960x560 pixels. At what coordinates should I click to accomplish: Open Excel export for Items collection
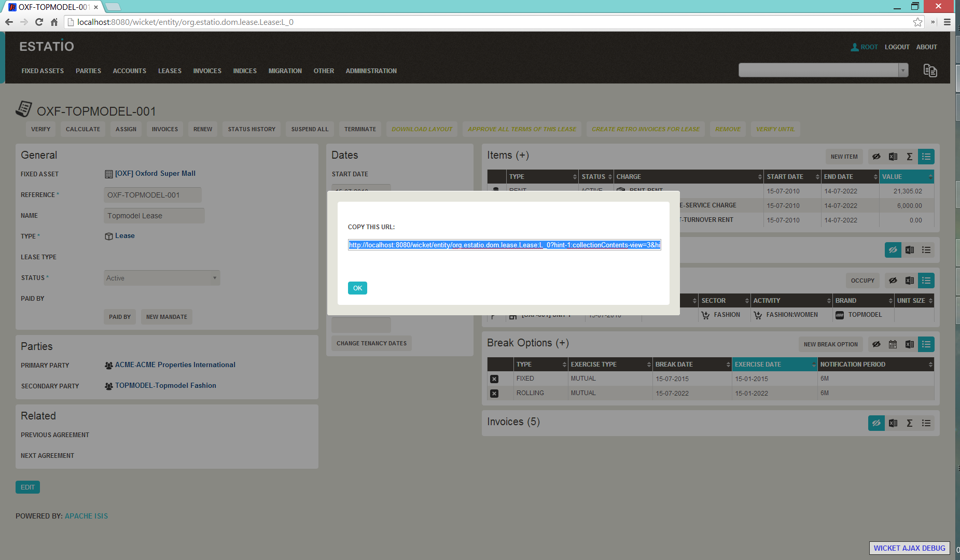(x=893, y=157)
